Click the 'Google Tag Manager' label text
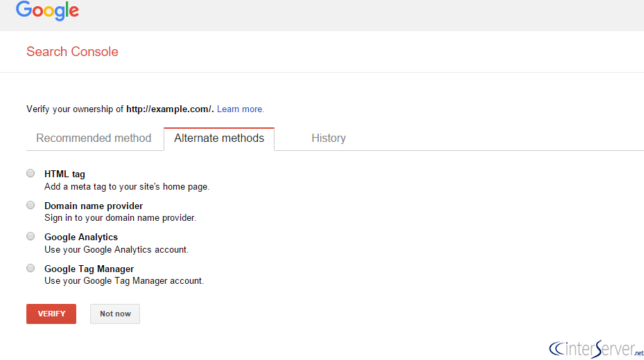The image size is (644, 360). pyautogui.click(x=89, y=269)
